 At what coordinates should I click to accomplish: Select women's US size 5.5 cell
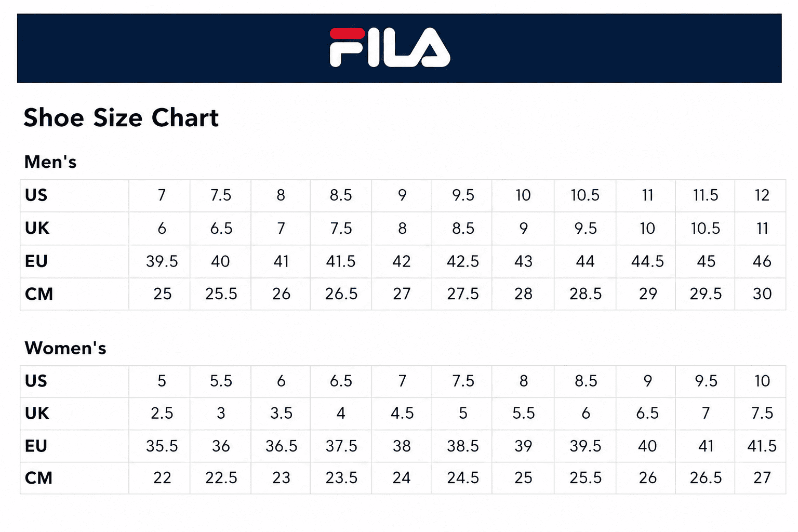(221, 381)
